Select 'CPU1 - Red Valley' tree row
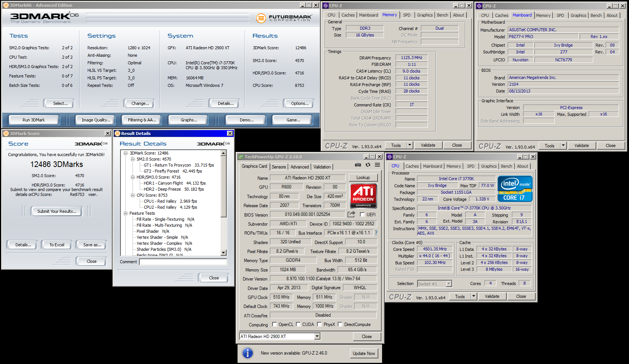 (170, 201)
